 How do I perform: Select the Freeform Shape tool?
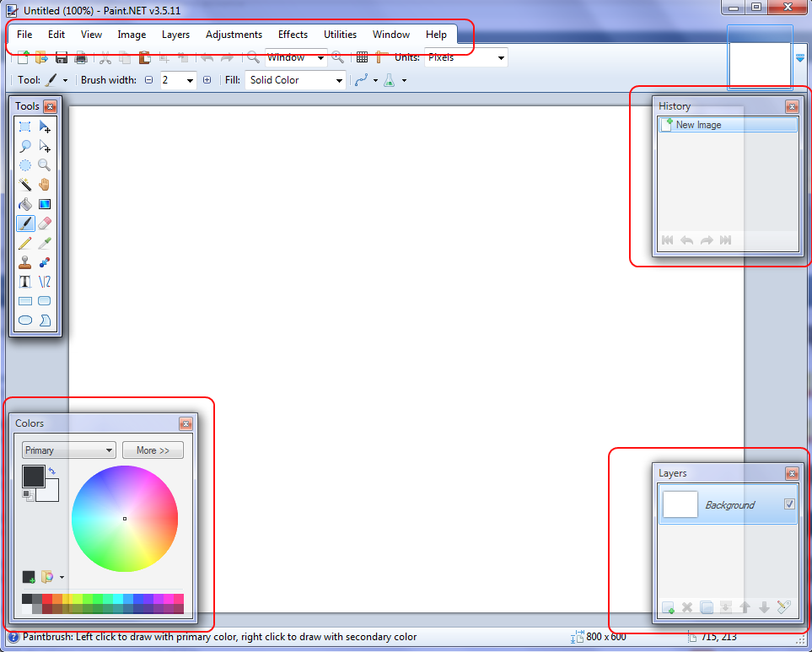tap(45, 320)
